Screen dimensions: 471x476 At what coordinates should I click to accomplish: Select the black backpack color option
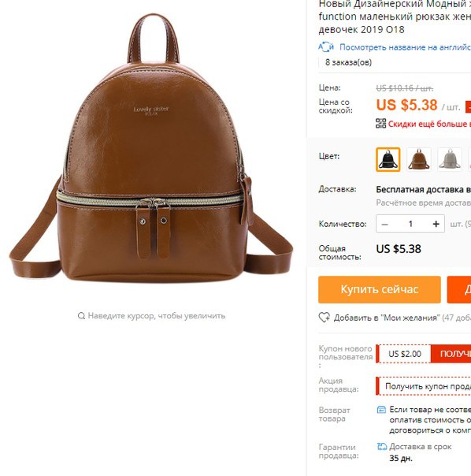388,160
